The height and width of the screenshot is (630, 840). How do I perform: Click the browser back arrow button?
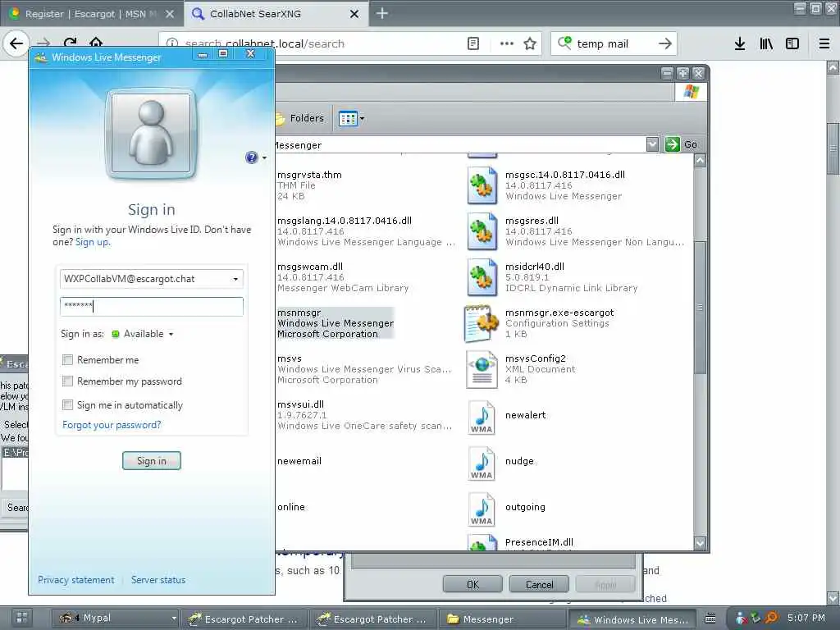pos(16,43)
